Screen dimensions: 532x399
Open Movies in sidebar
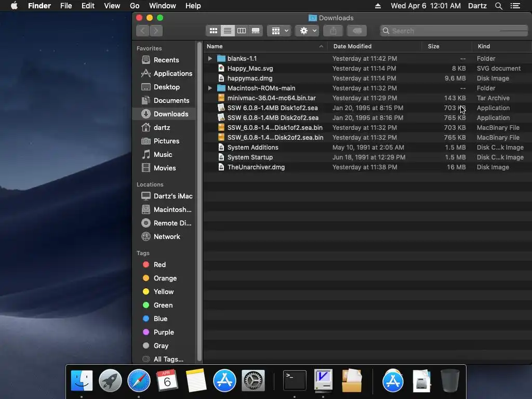click(x=164, y=168)
